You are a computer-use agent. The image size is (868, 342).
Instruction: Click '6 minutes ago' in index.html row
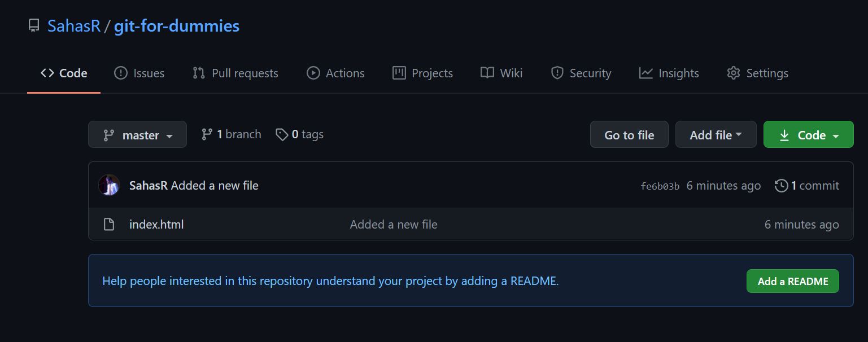[801, 225]
